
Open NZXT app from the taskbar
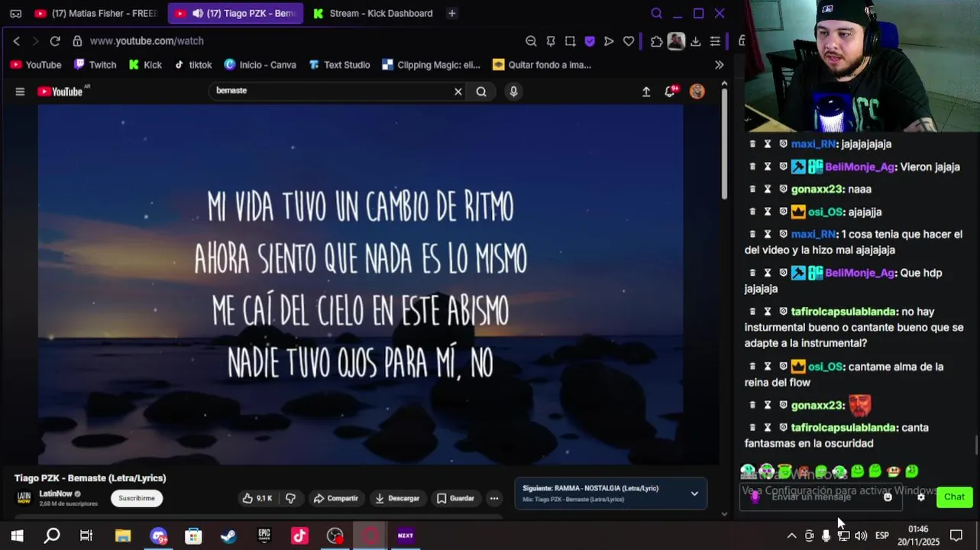[406, 535]
